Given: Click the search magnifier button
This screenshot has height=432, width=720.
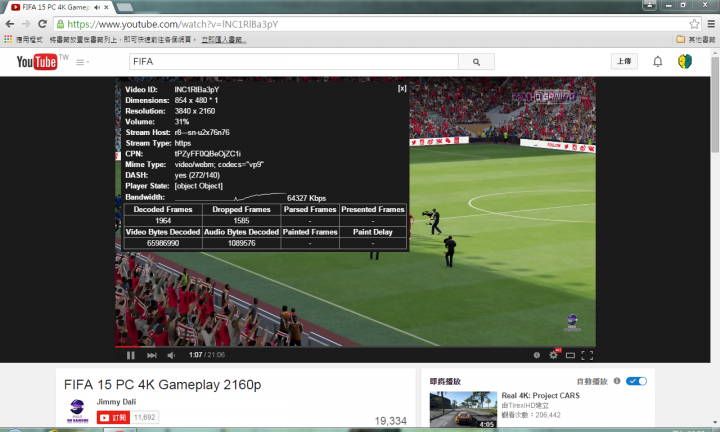Looking at the screenshot, I should [x=476, y=62].
